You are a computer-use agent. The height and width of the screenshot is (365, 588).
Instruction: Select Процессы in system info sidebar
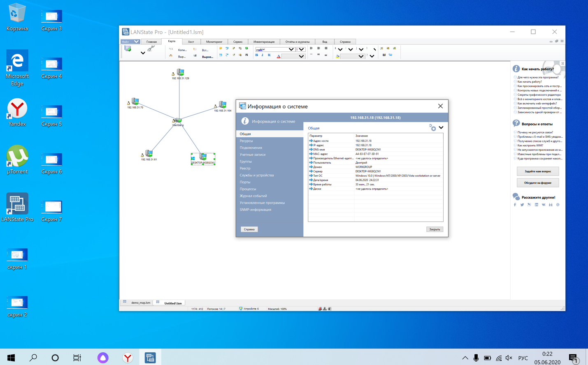pyautogui.click(x=270, y=189)
